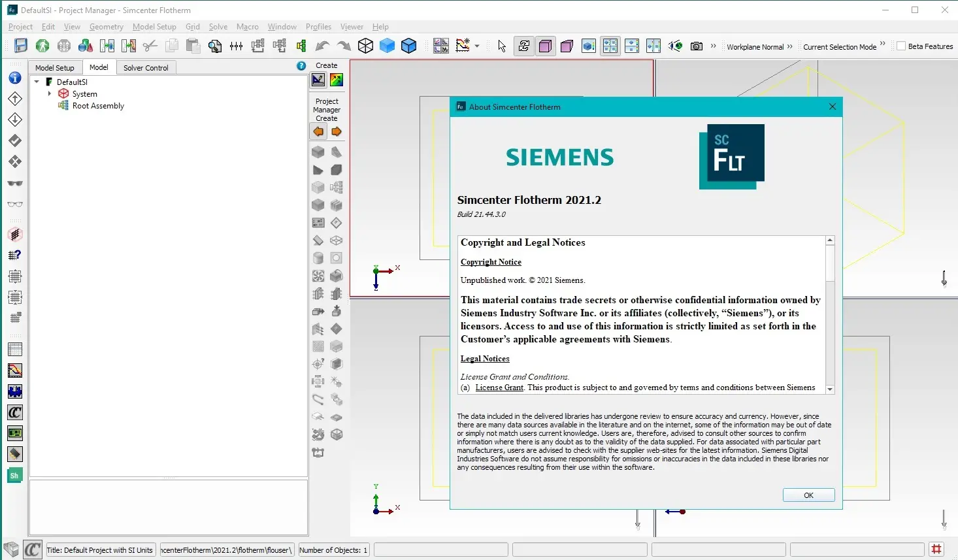958x560 pixels.
Task: Toggle the eye and globe visibility icon
Action: pos(676,46)
